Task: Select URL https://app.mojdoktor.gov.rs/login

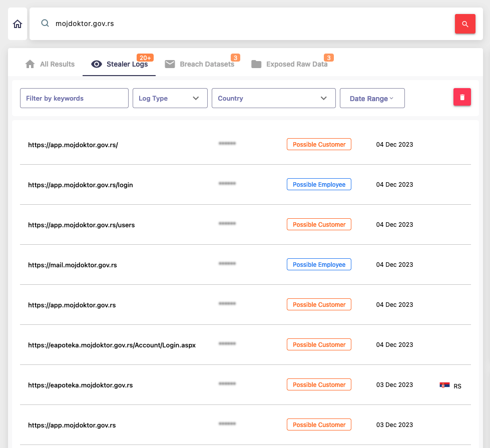Action: click(x=81, y=185)
